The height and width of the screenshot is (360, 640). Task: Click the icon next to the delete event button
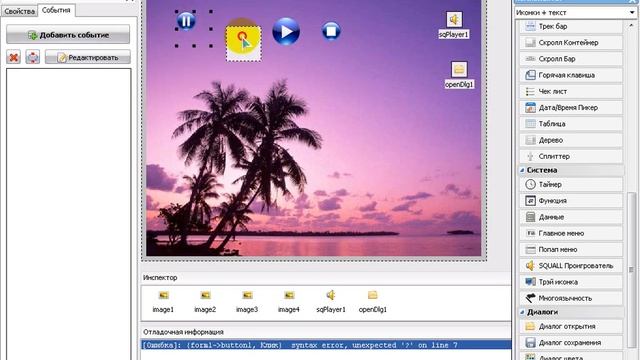(x=33, y=57)
